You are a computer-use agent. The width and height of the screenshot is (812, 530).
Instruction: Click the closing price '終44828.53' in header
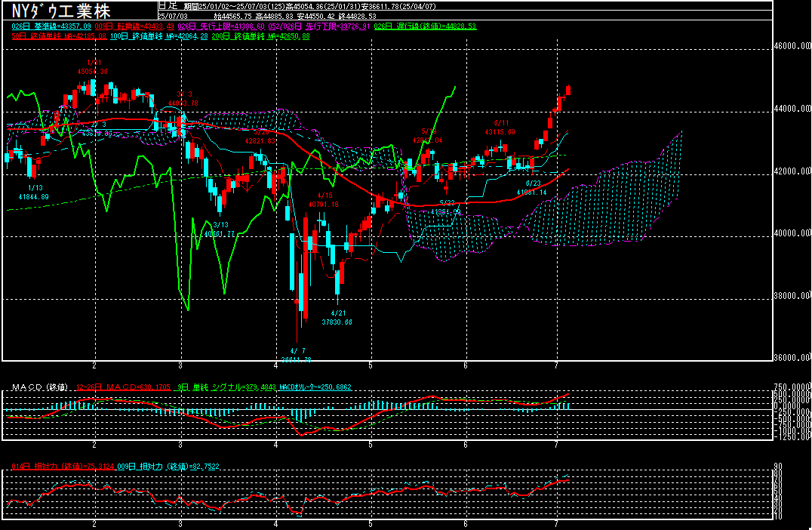click(x=357, y=16)
